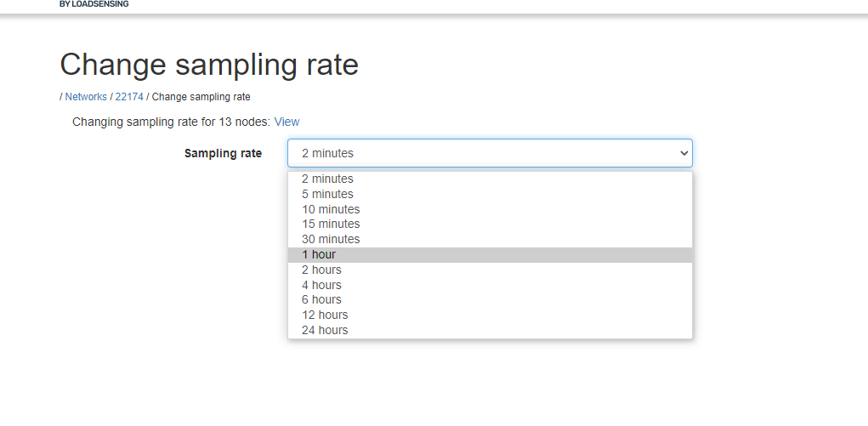
Task: Click the BY LOADSENSING logo text
Action: [x=94, y=4]
